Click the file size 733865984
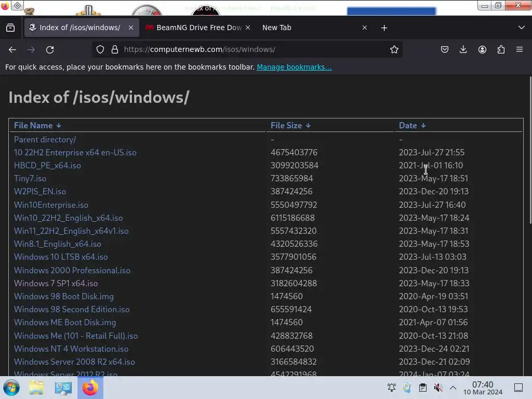 tap(291, 179)
